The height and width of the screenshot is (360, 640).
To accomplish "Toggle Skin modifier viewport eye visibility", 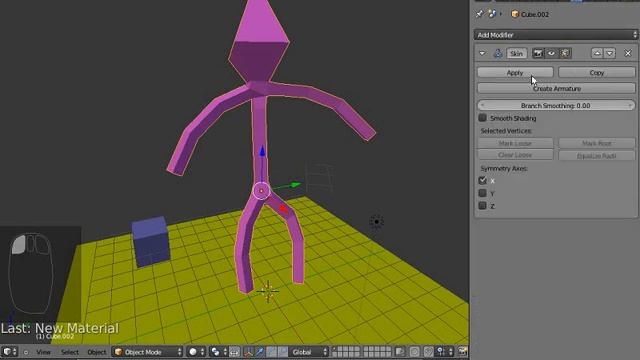I will click(x=551, y=53).
